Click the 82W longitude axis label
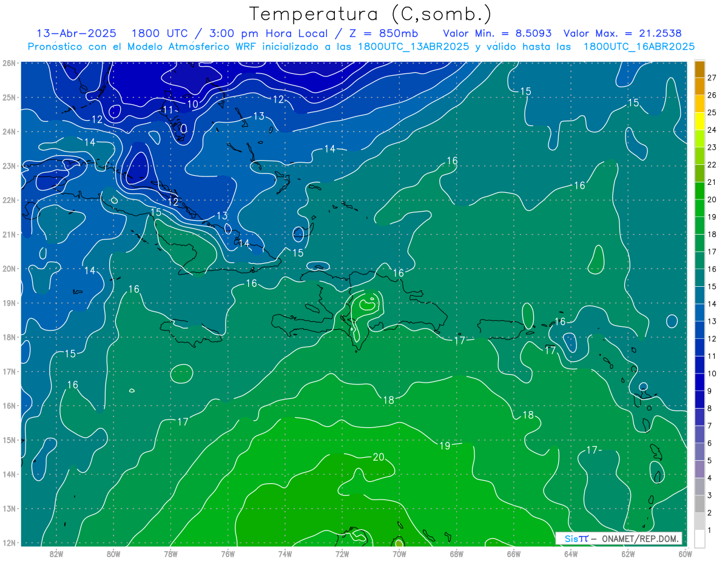Viewport: 728px width, 562px height. click(x=56, y=553)
